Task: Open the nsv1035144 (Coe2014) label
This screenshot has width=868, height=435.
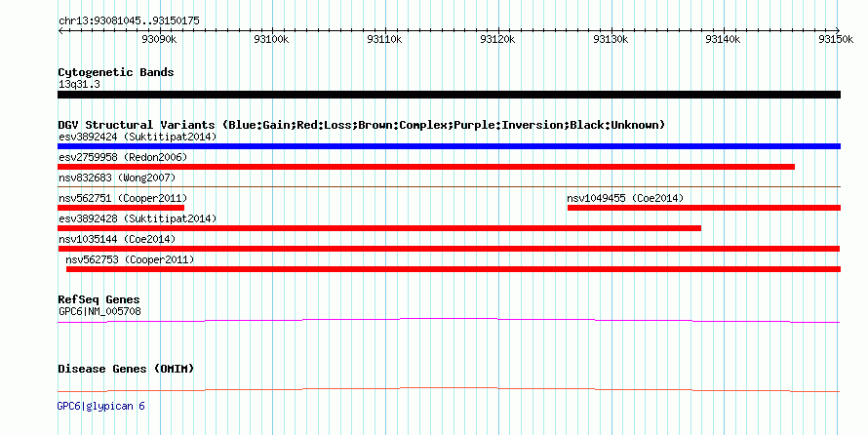Action: tap(117, 239)
